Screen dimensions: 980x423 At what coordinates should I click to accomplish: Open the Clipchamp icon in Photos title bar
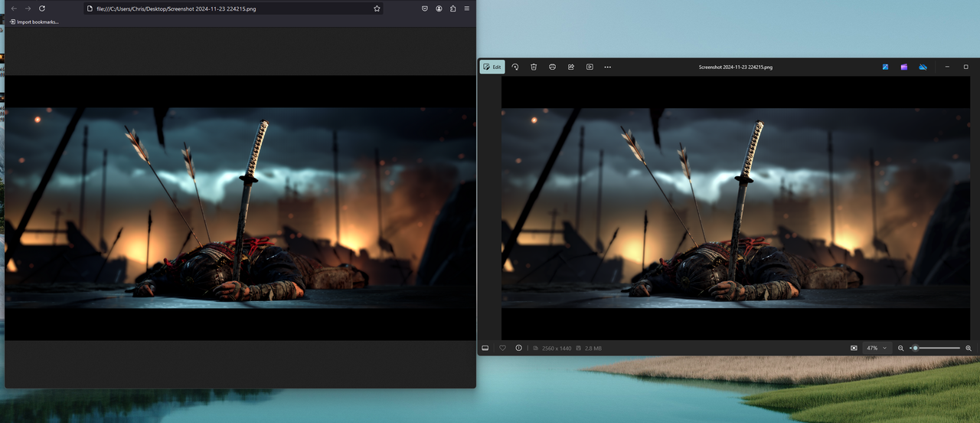click(904, 67)
